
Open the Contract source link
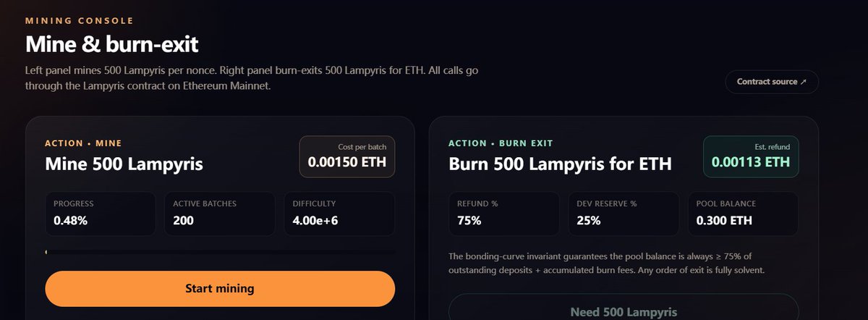(x=772, y=82)
